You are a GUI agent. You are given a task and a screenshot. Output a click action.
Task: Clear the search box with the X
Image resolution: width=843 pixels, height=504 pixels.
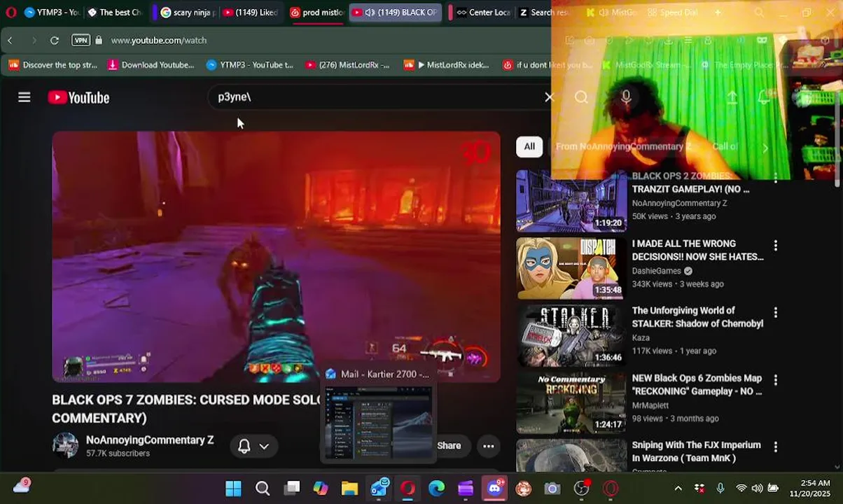[x=549, y=97]
